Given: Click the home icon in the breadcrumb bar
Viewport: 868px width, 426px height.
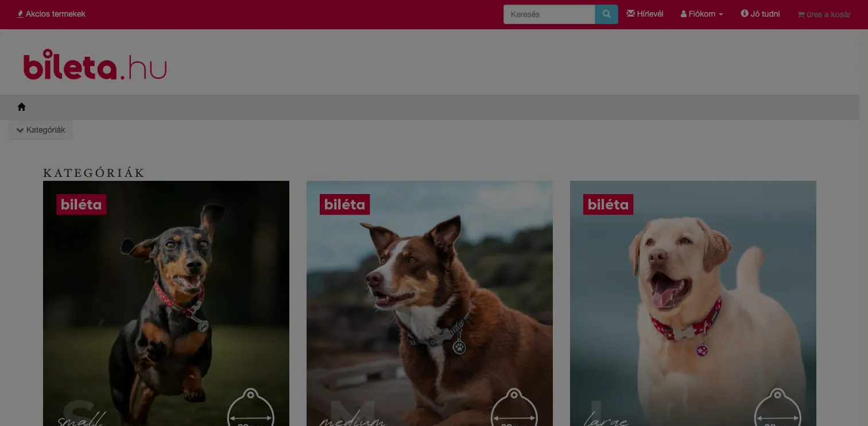Looking at the screenshot, I should click(x=22, y=107).
